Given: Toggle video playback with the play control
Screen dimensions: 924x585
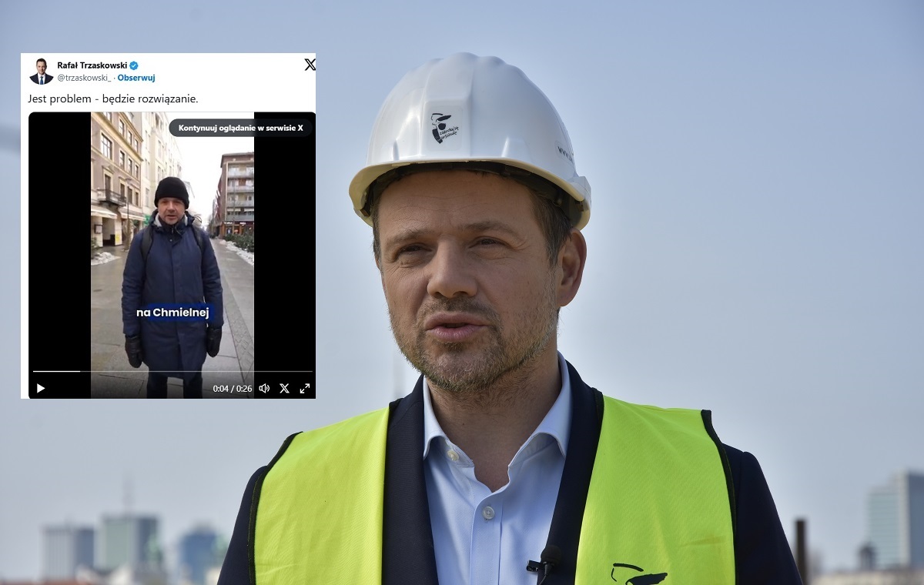Looking at the screenshot, I should [41, 388].
